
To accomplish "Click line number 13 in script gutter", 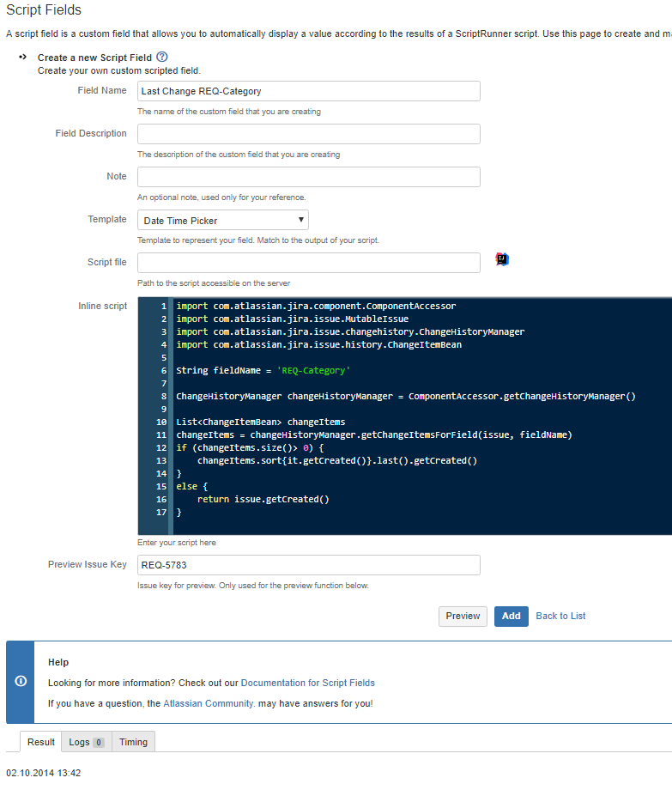I will coord(161,460).
